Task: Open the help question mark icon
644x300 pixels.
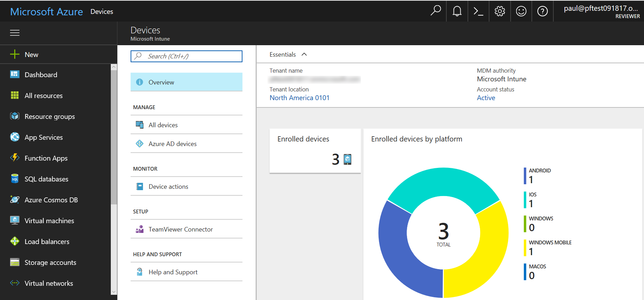Action: pyautogui.click(x=542, y=11)
